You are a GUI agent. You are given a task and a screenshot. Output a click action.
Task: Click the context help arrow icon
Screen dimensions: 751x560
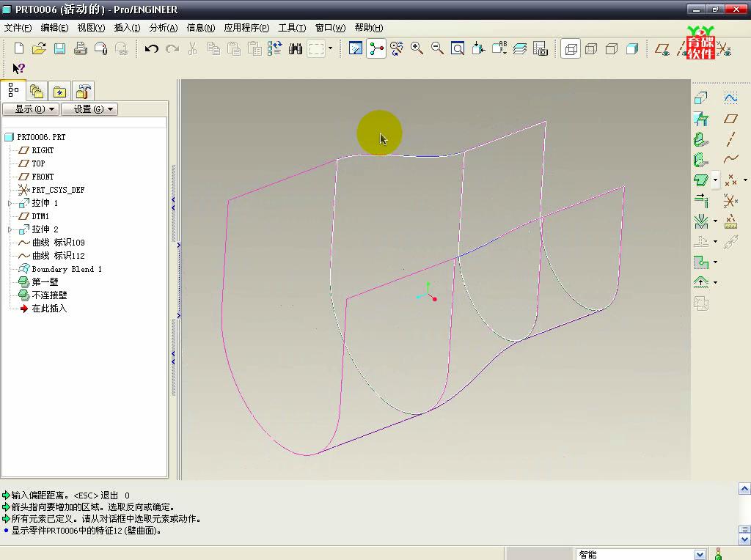(18, 68)
